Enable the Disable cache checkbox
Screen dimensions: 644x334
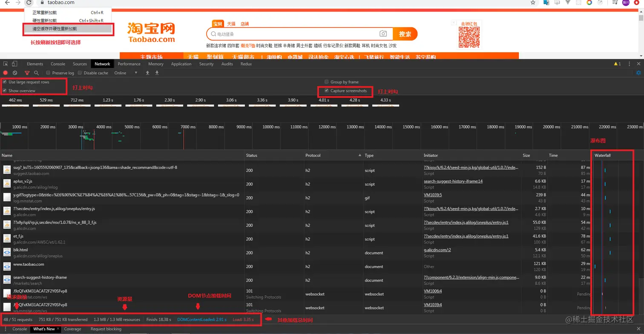pos(80,73)
